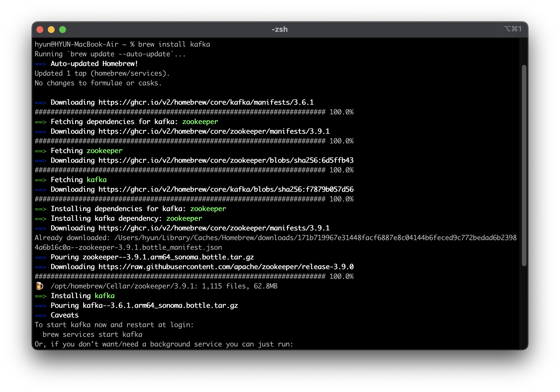Image resolution: width=560 pixels, height=392 pixels.
Task: Click 'Updated 1 tap (homebrew/services).' text
Action: 102,73
